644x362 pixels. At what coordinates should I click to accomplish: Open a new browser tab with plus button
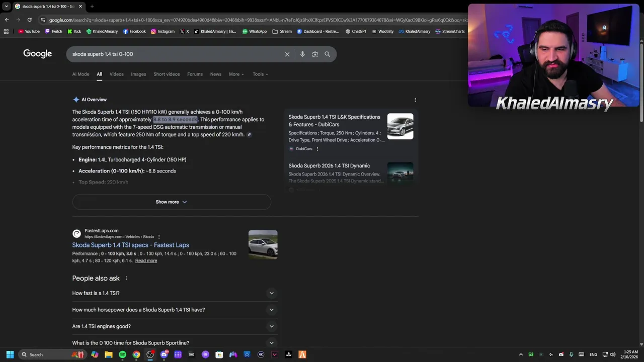(92, 7)
